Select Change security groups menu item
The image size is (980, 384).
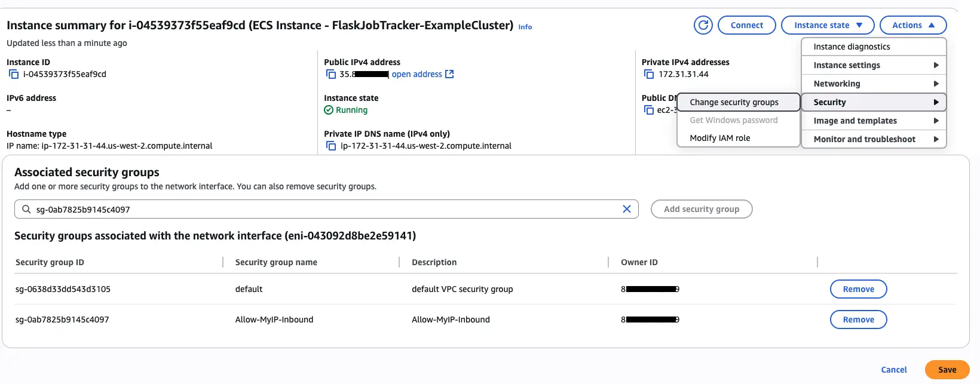pyautogui.click(x=738, y=102)
